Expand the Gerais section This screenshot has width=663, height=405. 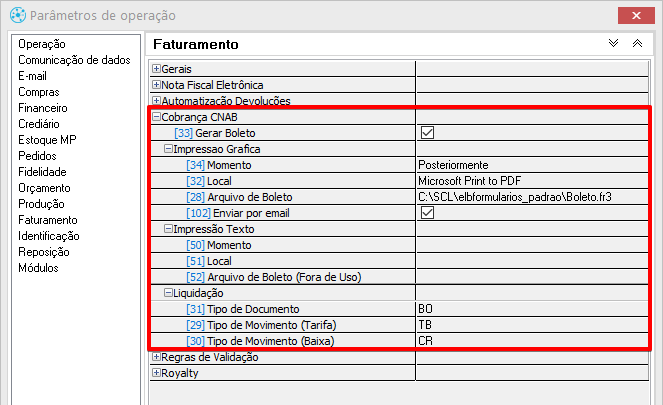(156, 68)
